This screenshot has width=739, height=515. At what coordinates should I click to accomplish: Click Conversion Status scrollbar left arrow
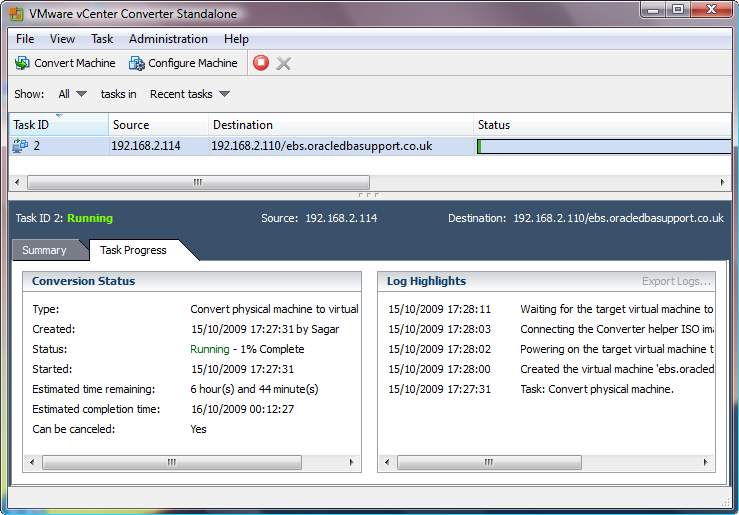tap(32, 462)
